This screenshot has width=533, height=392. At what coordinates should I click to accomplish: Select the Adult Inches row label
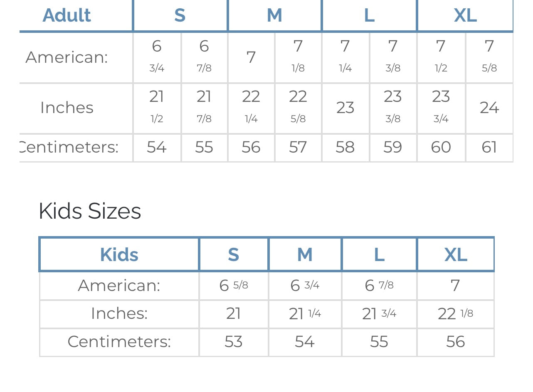click(67, 108)
